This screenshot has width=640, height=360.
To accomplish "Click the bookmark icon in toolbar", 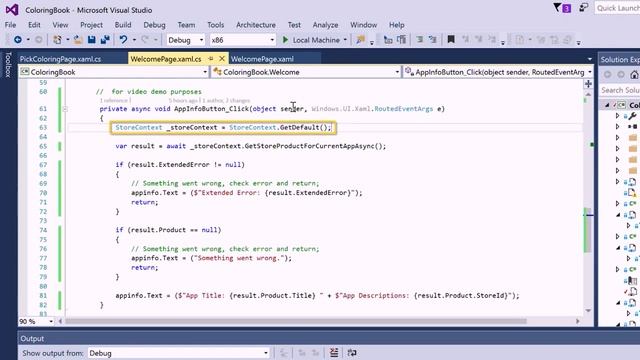I will click(x=451, y=40).
